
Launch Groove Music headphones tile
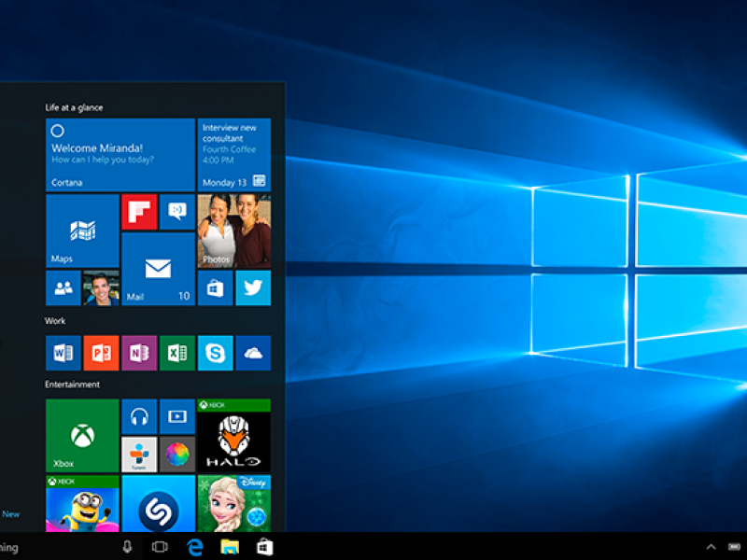coord(139,416)
